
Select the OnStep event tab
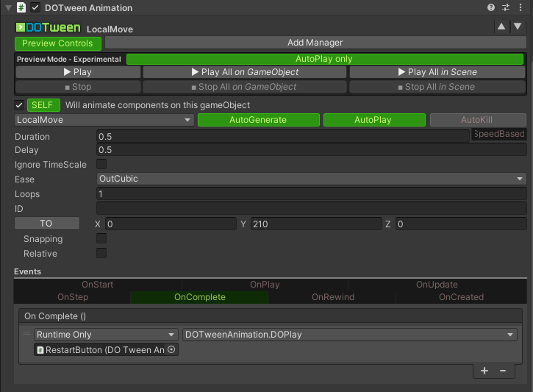coord(72,297)
